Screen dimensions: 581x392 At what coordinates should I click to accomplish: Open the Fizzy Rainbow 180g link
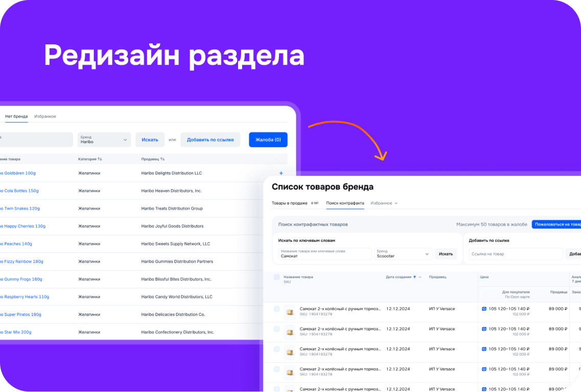pos(21,261)
